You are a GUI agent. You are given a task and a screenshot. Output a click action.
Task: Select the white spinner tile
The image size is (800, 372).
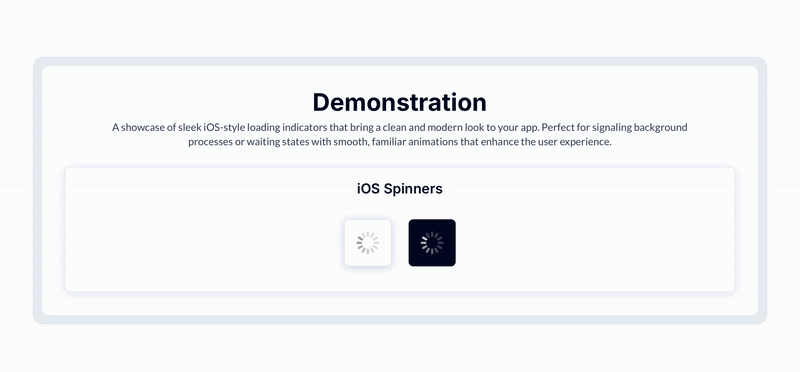(367, 242)
